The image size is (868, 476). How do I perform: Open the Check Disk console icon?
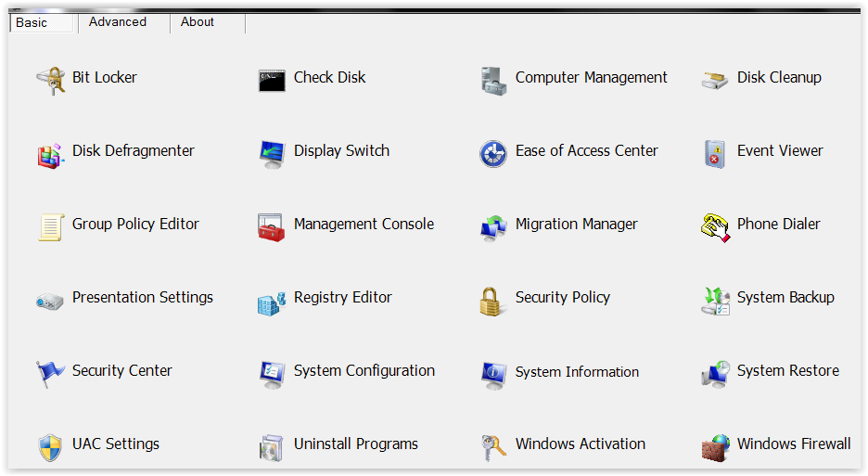coord(272,80)
